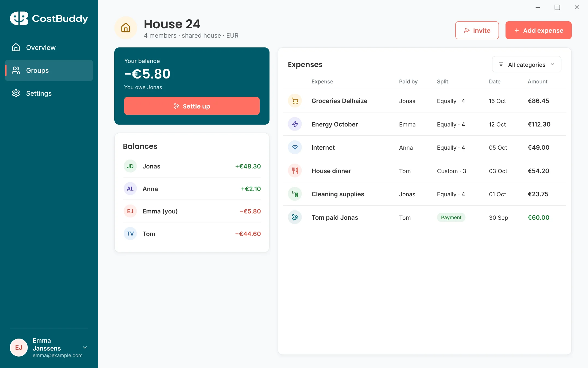588x368 pixels.
Task: Open the Energy October expense
Action: 425,124
